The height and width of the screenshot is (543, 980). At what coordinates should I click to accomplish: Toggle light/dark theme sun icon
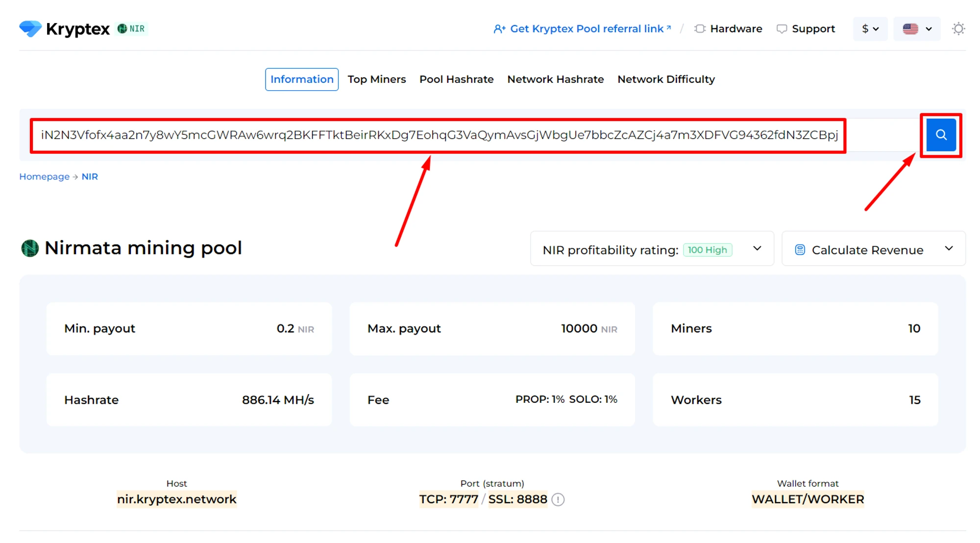pyautogui.click(x=958, y=29)
